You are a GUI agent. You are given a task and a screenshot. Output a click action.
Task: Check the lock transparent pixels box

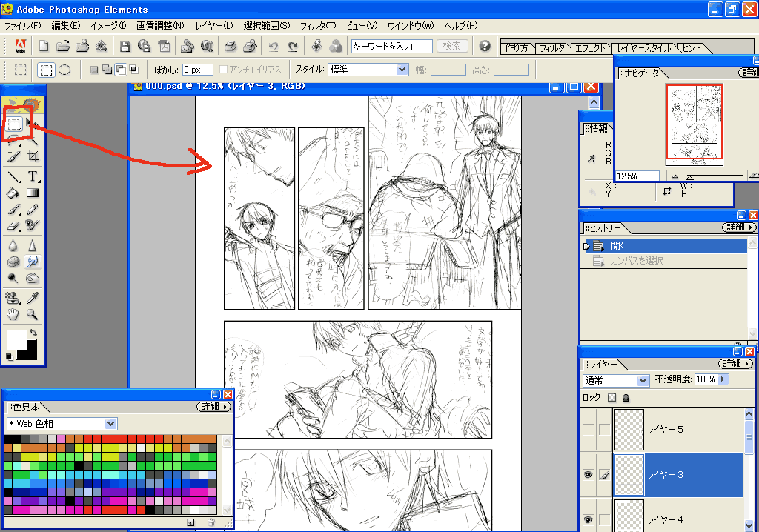(611, 397)
